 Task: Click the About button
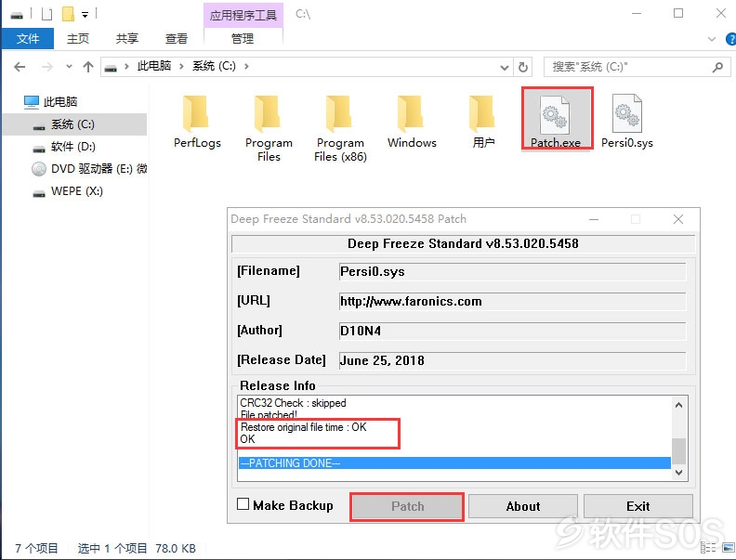(523, 506)
